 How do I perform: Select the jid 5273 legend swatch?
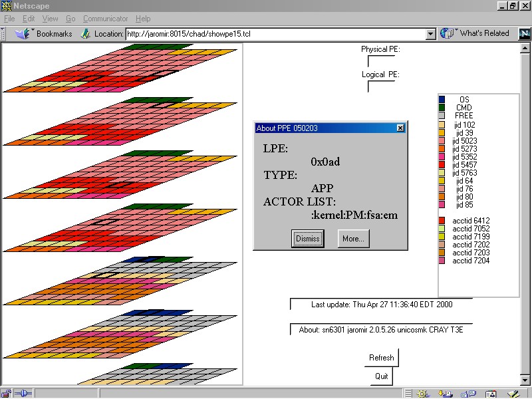click(442, 148)
